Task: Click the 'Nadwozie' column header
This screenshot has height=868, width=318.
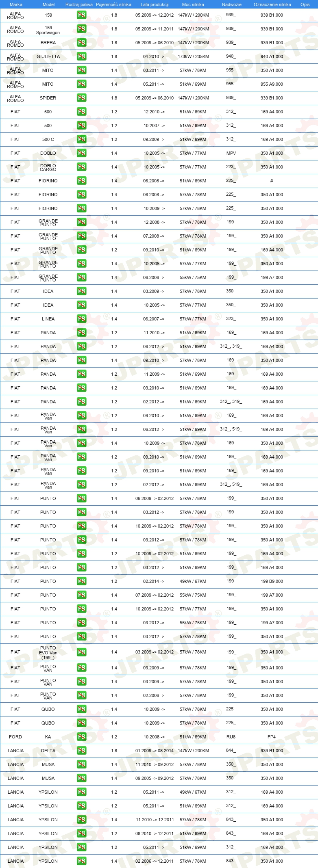Action: click(232, 4)
